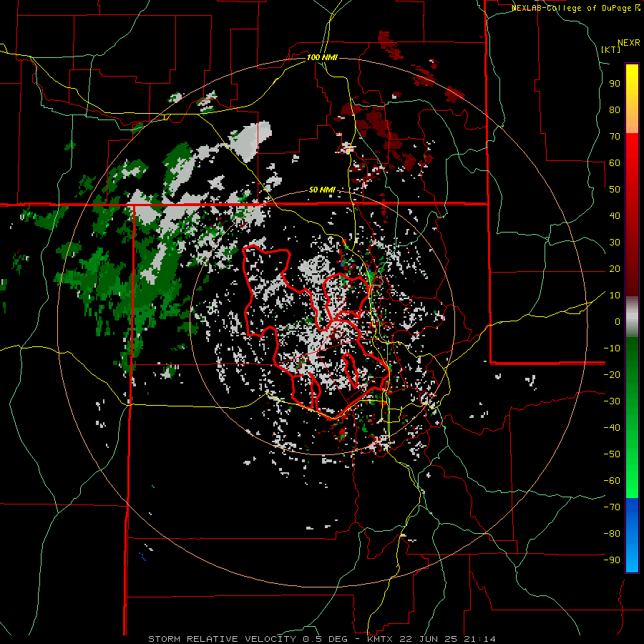Click the 70 value on the velocity scale
The height and width of the screenshot is (644, 644).
coord(615,137)
